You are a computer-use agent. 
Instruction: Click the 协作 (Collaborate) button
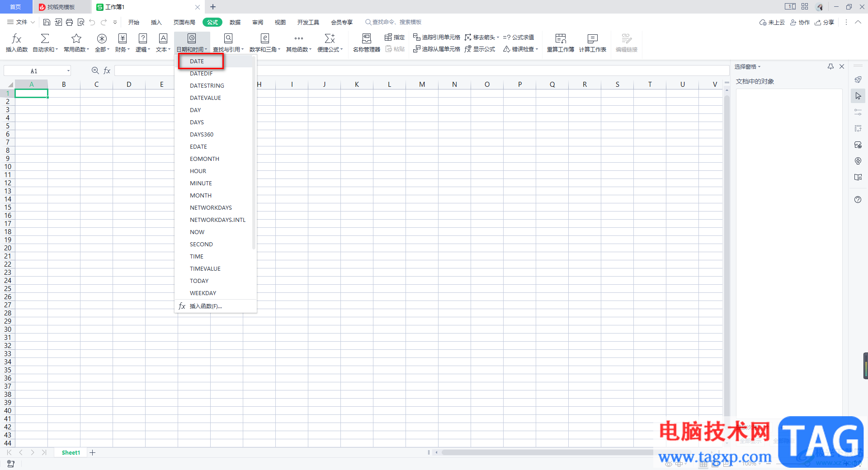800,22
